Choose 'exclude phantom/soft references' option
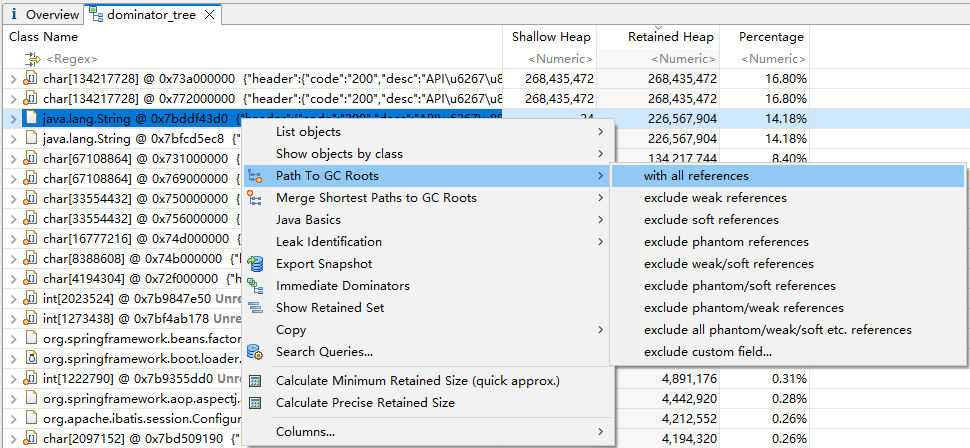970x448 pixels. [788, 286]
